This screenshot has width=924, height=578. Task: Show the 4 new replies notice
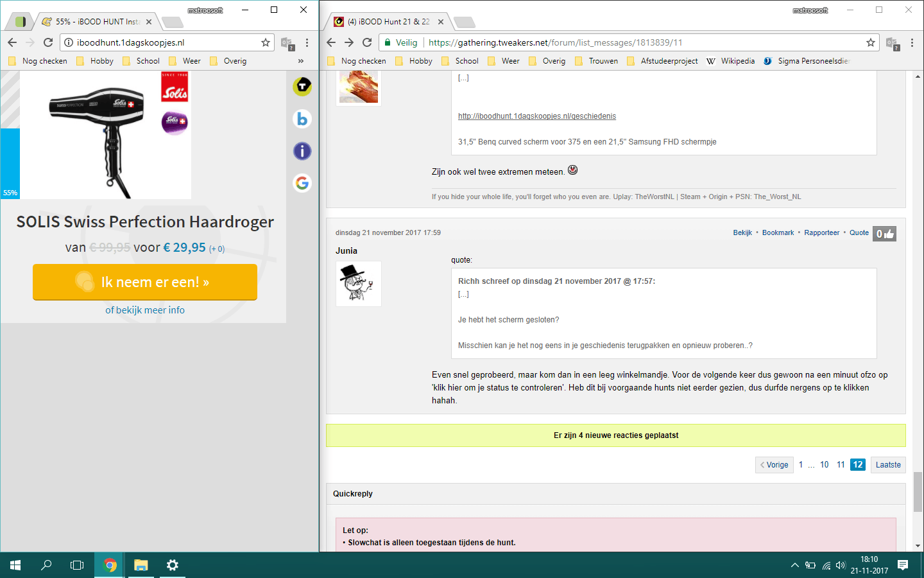616,435
